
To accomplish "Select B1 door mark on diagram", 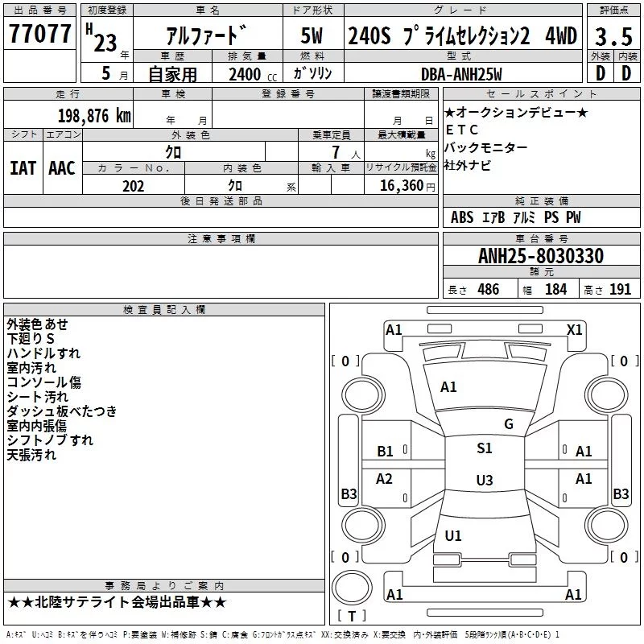I will 385,452.
